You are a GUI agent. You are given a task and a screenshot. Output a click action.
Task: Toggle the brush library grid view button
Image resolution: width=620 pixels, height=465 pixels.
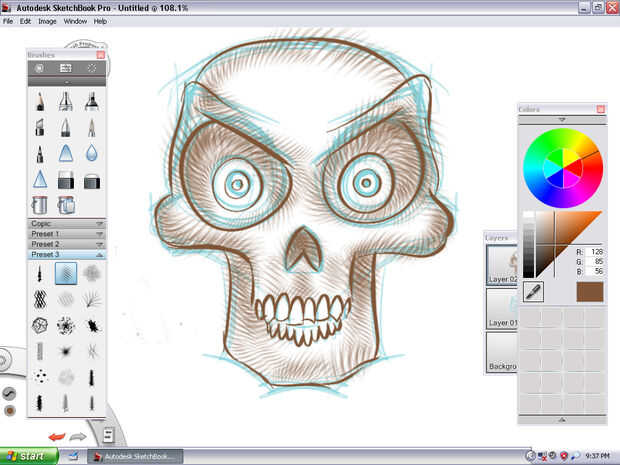tap(66, 68)
